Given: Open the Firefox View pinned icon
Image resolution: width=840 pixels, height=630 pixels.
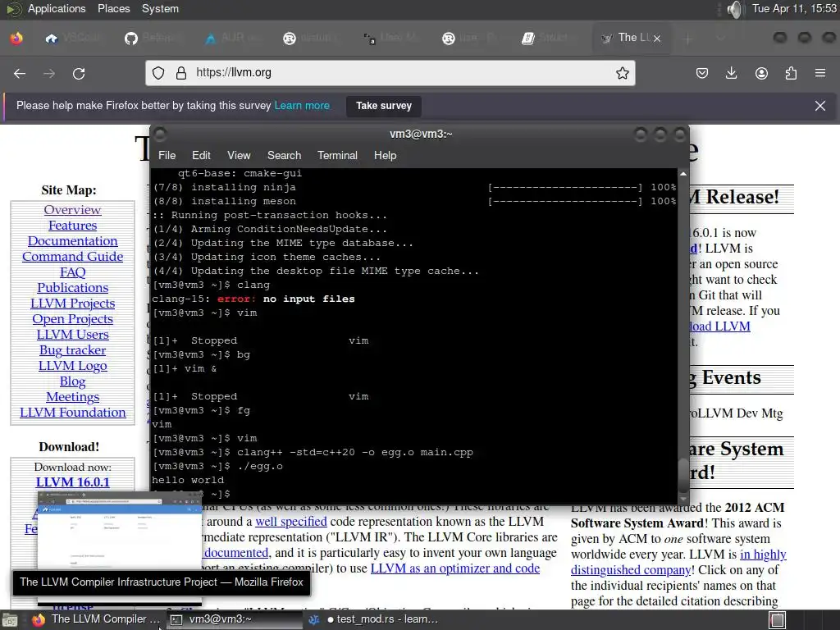Looking at the screenshot, I should (16, 38).
